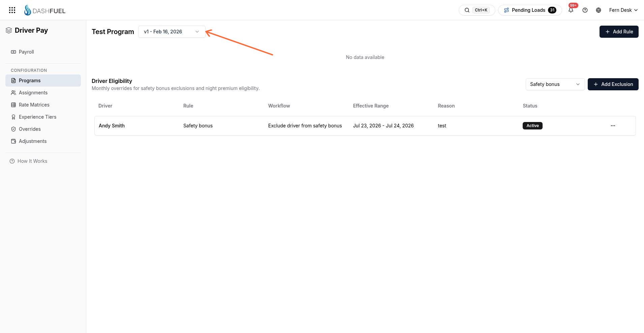Viewport: 644px width, 333px height.
Task: Click the Ctrl+K search box
Action: (477, 10)
